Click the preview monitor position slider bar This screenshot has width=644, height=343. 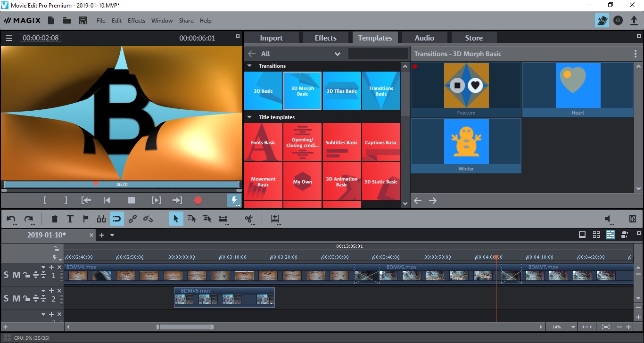pos(121,184)
